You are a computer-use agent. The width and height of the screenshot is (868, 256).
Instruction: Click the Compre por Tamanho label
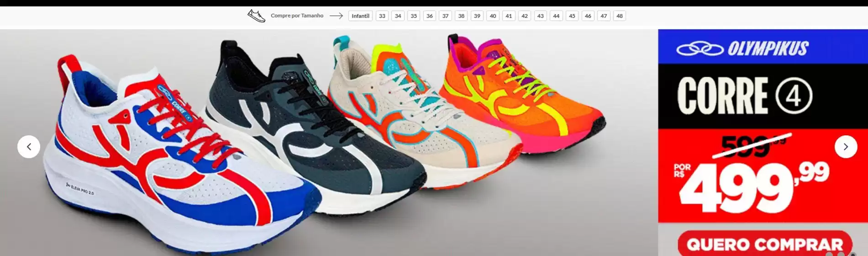pyautogui.click(x=297, y=16)
